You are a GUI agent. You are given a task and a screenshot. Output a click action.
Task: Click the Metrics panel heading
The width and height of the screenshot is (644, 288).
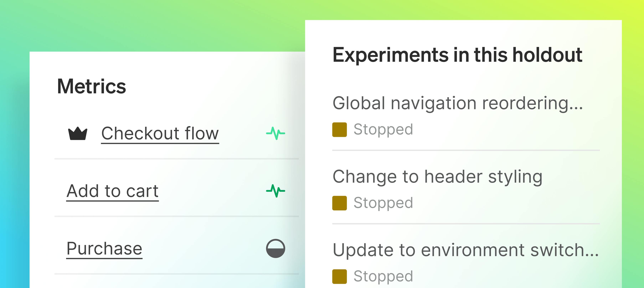click(x=91, y=87)
